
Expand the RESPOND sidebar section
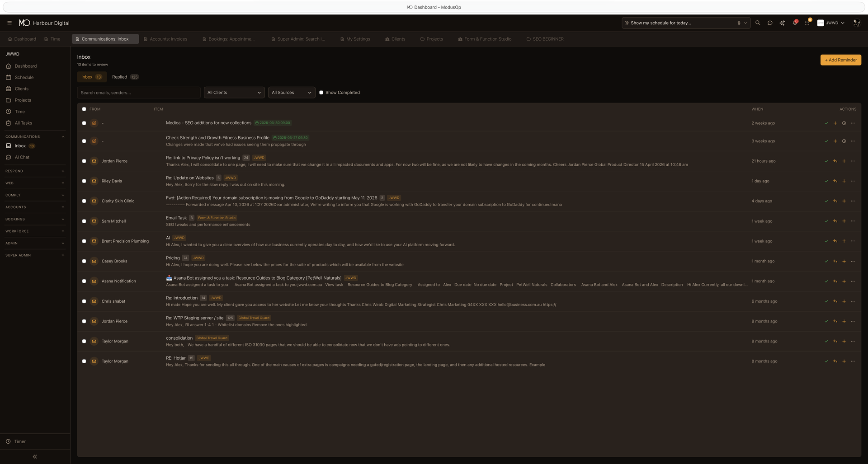pyautogui.click(x=35, y=171)
